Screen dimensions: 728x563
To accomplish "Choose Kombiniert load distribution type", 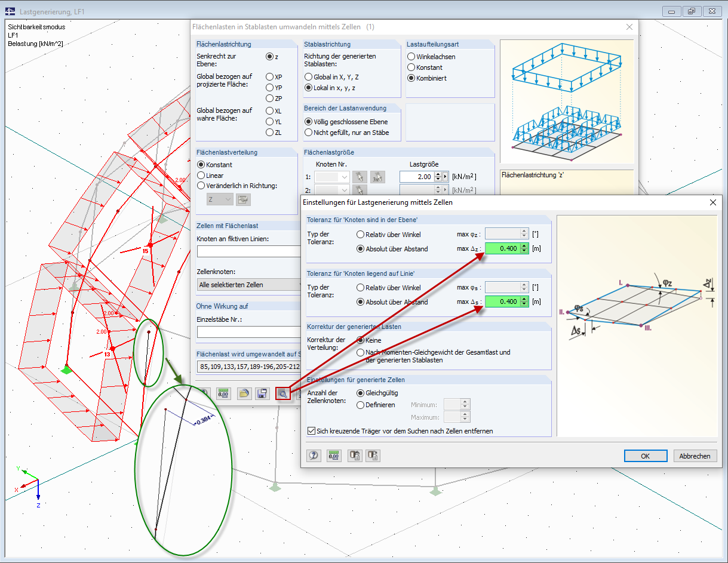I will click(411, 78).
